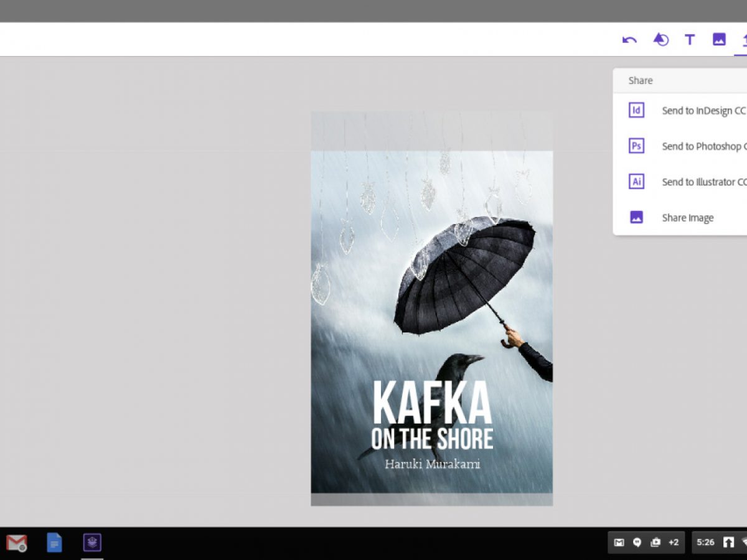Click the InDesign Id icon
Screen dimensions: 747x560
[636, 111]
